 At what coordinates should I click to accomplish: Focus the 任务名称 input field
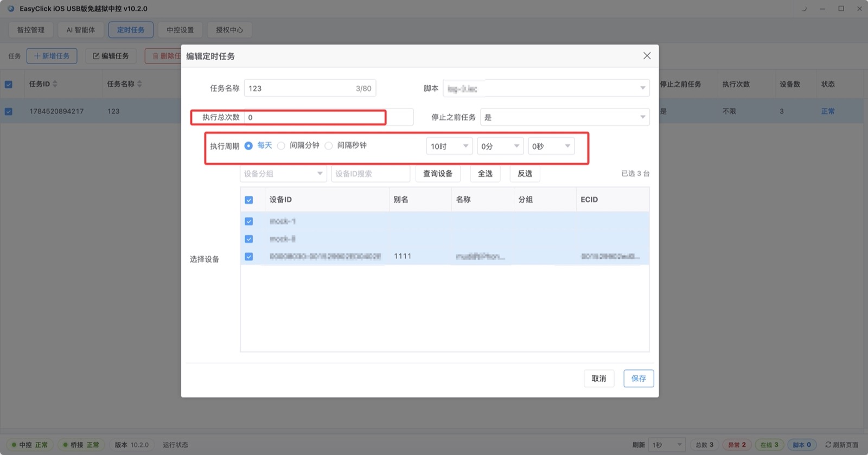click(310, 88)
